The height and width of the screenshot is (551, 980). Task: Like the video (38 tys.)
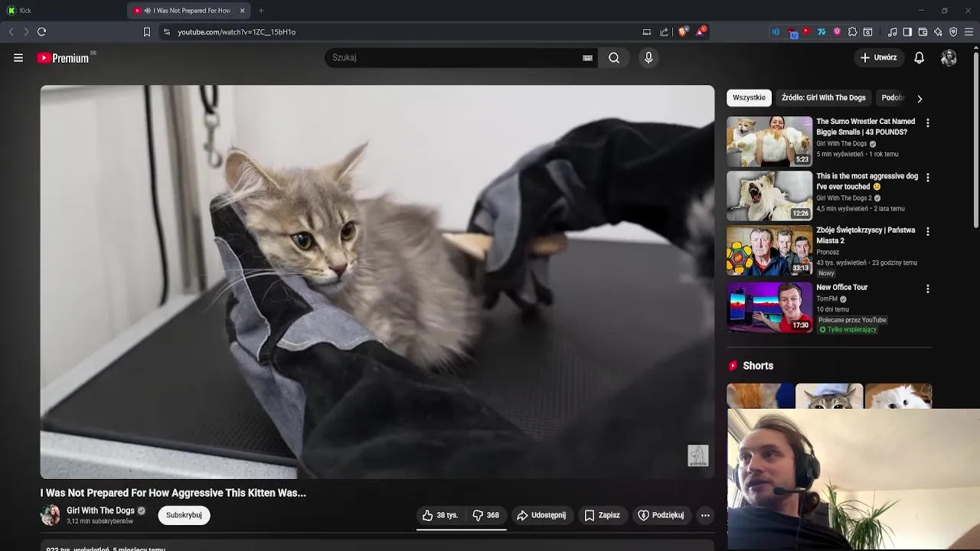440,515
